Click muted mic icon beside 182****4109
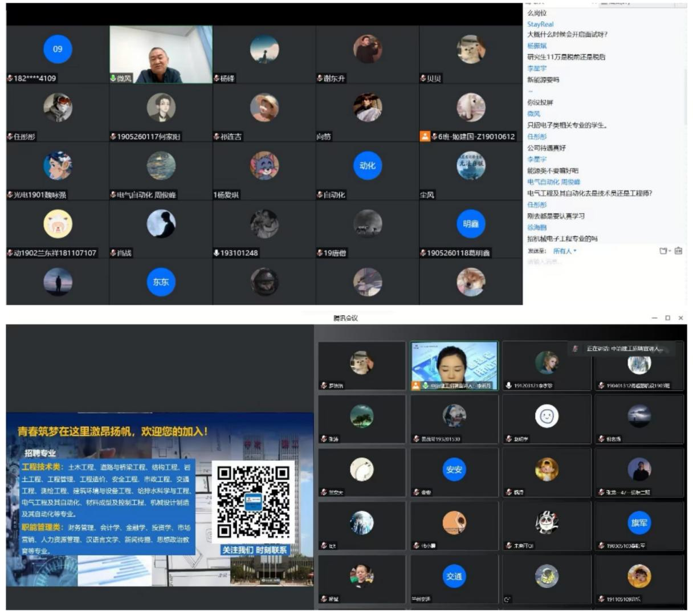This screenshot has width=693, height=616. pyautogui.click(x=10, y=79)
